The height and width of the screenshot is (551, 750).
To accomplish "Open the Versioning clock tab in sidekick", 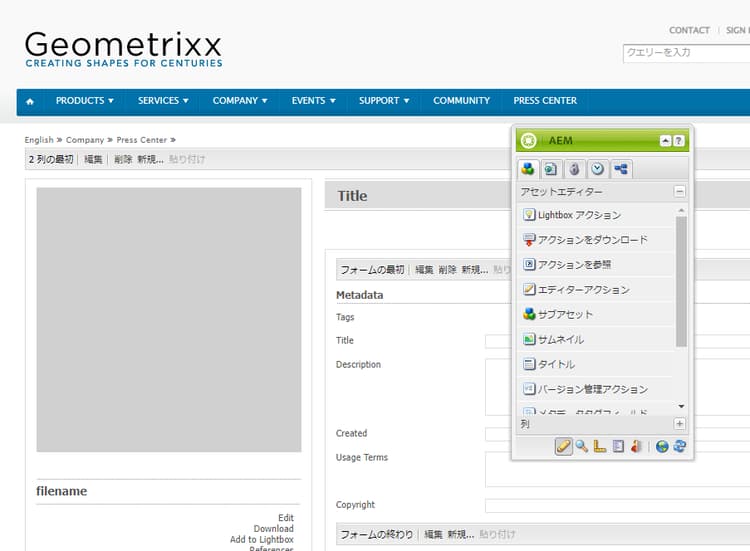I will tap(597, 169).
